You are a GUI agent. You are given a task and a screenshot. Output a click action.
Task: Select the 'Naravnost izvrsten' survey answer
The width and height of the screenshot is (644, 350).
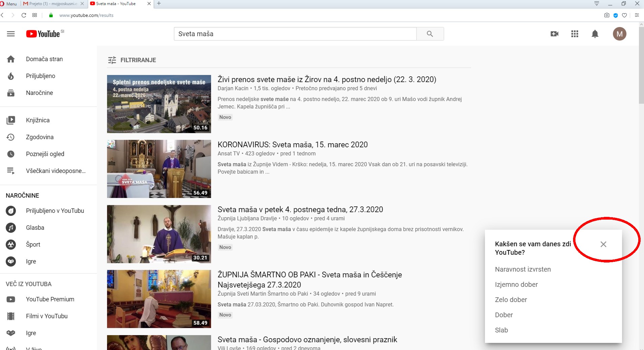click(522, 269)
